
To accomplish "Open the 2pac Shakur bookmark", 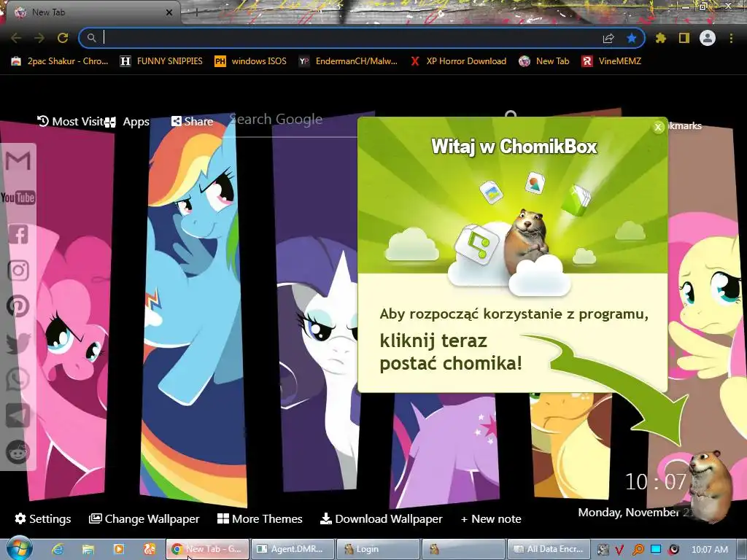I will coord(60,61).
